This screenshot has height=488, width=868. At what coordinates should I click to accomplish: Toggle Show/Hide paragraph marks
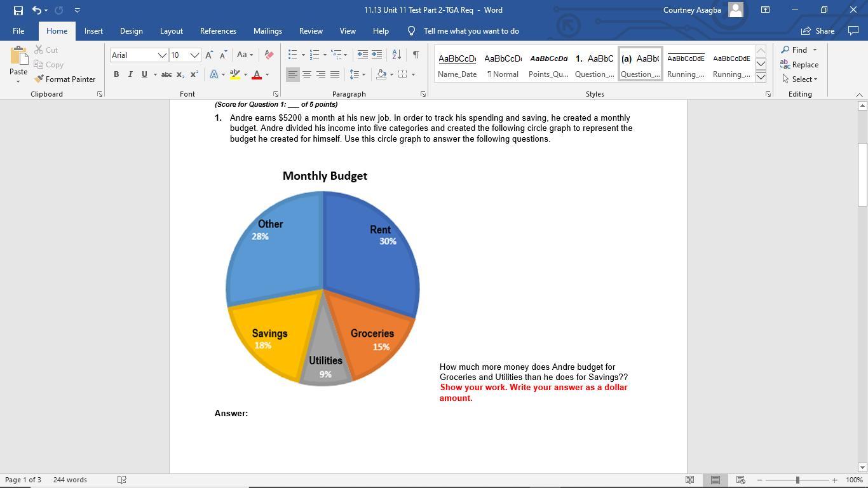[416, 55]
